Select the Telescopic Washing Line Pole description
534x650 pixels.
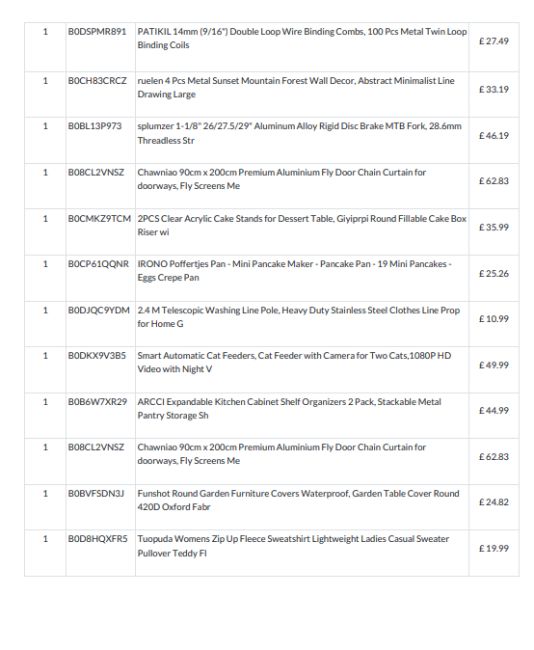[x=299, y=317]
